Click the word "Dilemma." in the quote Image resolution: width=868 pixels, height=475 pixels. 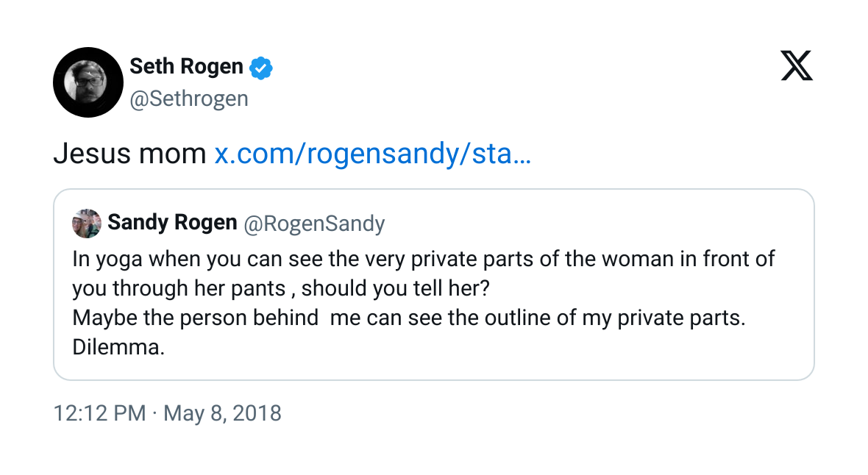pos(118,347)
